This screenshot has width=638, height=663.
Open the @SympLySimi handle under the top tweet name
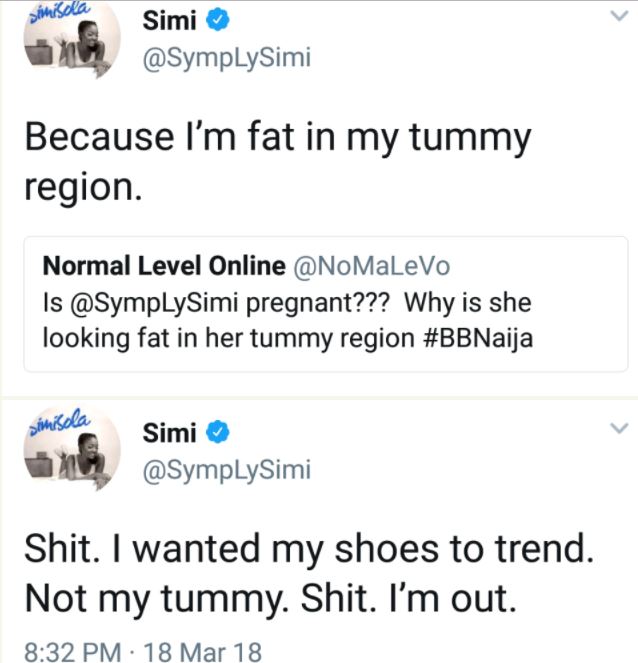[x=227, y=58]
